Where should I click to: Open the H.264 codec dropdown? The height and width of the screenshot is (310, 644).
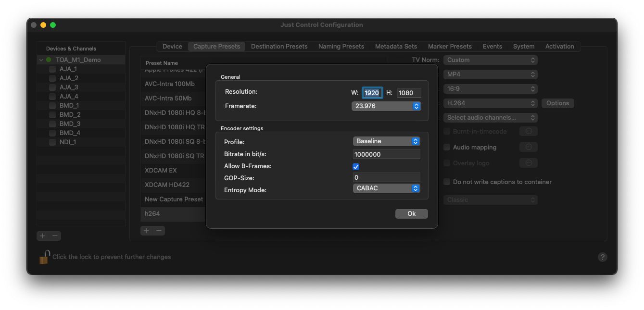490,103
